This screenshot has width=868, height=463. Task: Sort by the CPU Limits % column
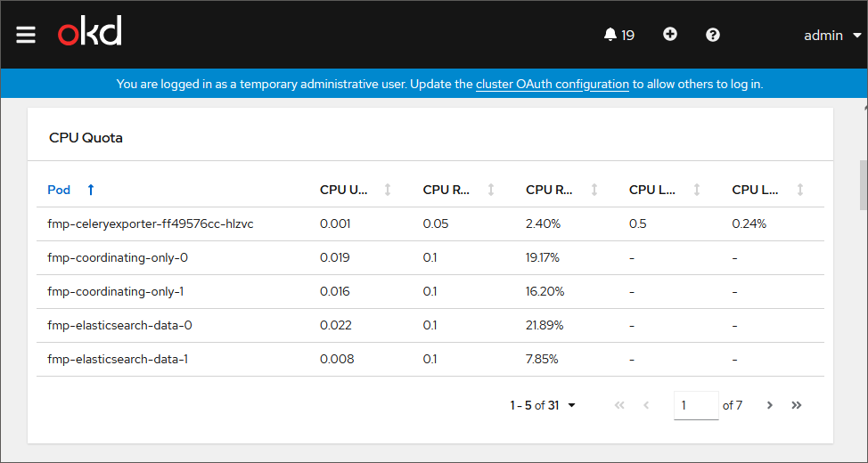tap(756, 190)
